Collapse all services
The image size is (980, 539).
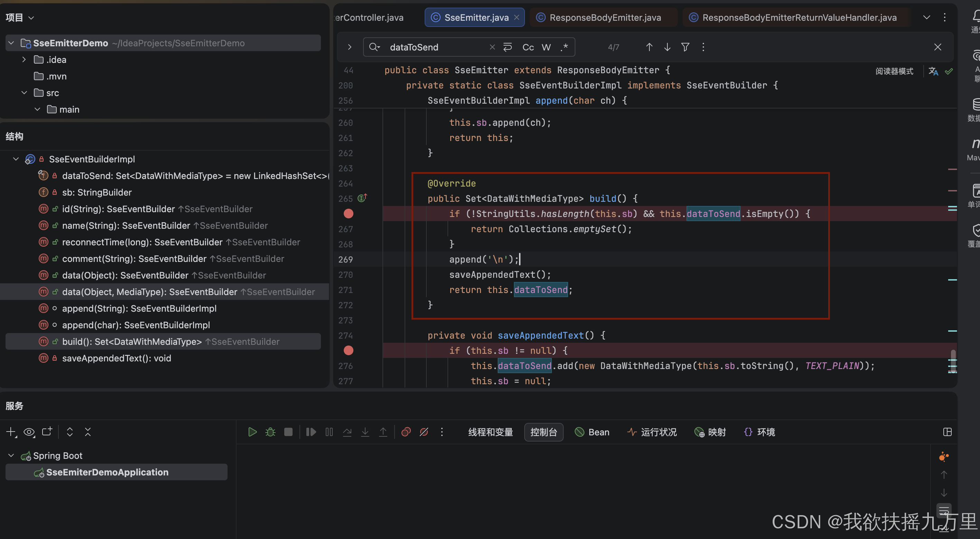(x=88, y=432)
